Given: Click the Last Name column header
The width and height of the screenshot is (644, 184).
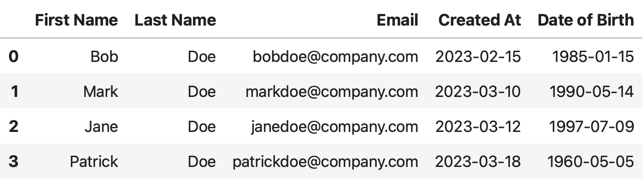Looking at the screenshot, I should pos(175,20).
